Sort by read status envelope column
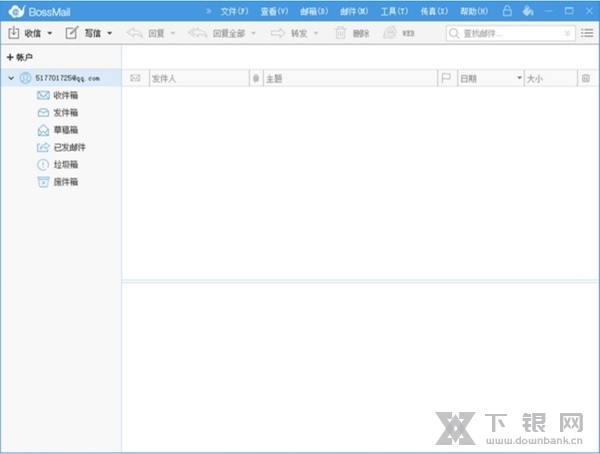Image resolution: width=600 pixels, height=454 pixels. point(135,78)
